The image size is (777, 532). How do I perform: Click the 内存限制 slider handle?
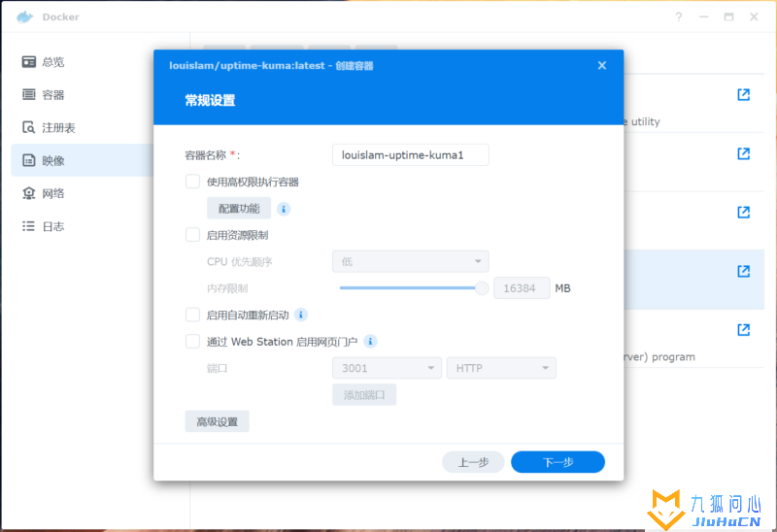(482, 288)
